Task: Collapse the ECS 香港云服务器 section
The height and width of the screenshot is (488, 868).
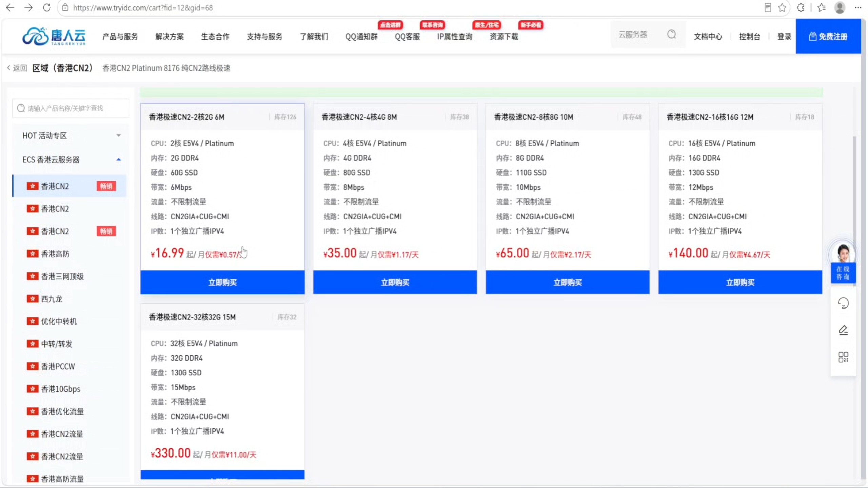Action: 71,160
